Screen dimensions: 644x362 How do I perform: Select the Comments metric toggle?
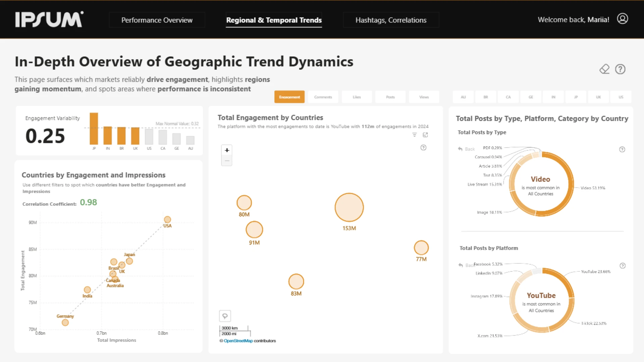point(323,97)
